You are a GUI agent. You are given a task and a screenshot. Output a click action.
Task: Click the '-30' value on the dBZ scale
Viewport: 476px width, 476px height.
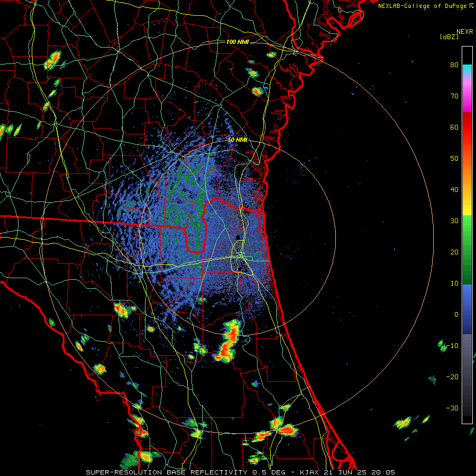452,408
